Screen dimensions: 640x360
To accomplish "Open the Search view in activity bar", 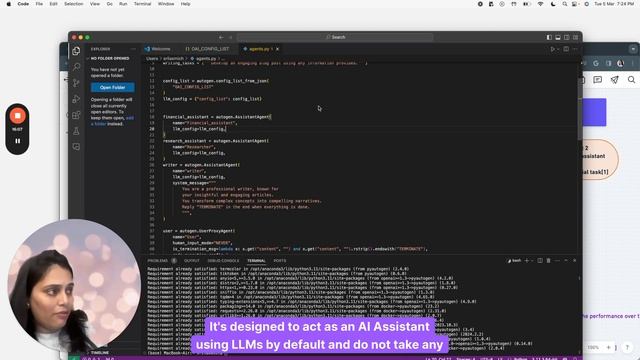I will click(x=76, y=67).
